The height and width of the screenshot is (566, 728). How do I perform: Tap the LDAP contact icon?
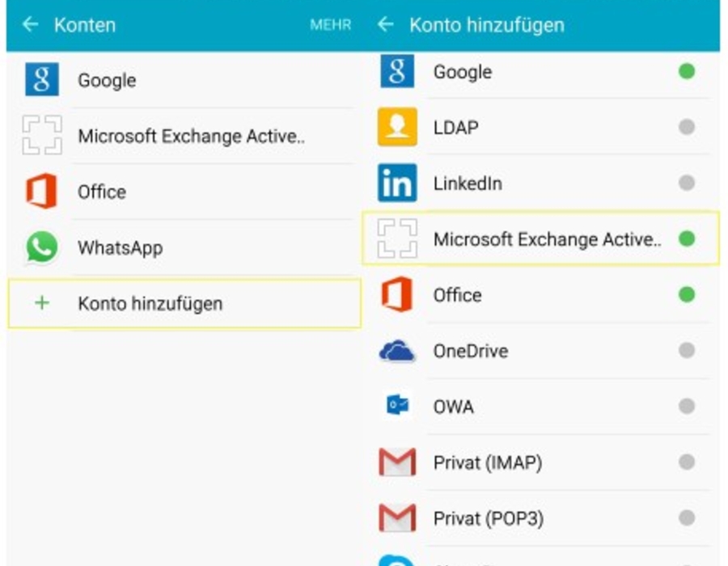tap(397, 127)
